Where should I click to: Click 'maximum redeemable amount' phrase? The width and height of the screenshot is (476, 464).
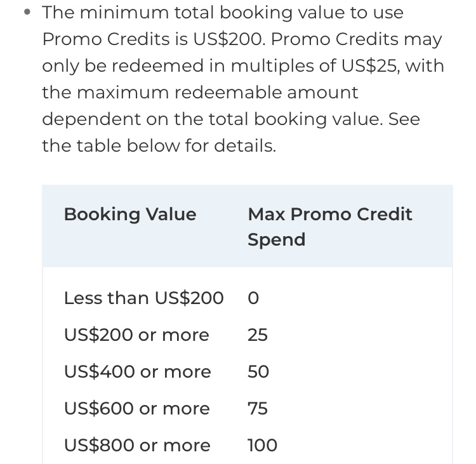217,93
